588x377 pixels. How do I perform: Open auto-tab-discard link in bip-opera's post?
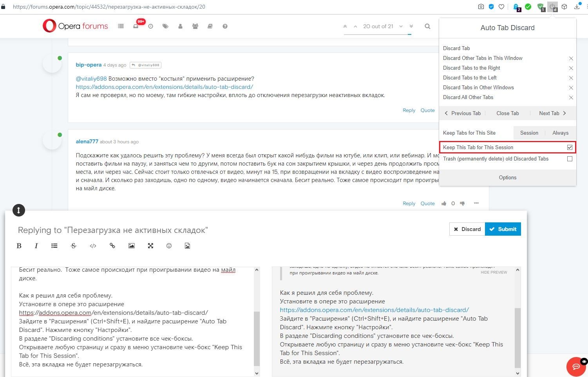tap(165, 87)
